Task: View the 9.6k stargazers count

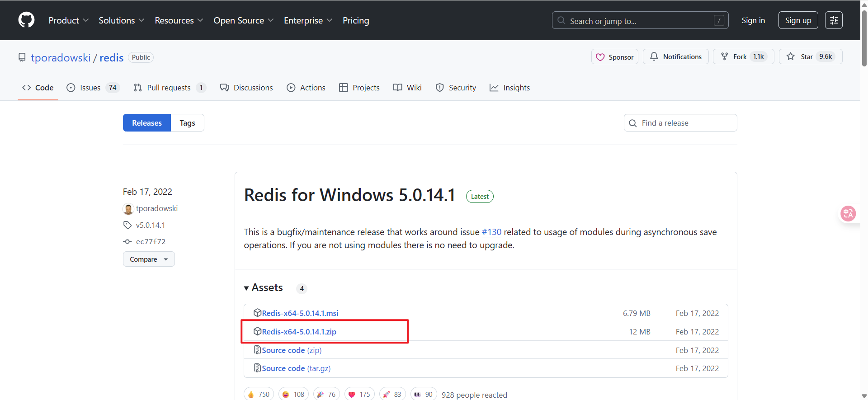Action: (x=826, y=56)
